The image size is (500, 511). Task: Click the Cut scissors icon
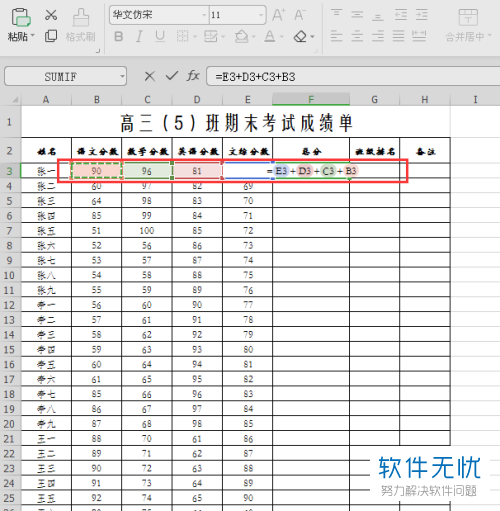pyautogui.click(x=51, y=15)
